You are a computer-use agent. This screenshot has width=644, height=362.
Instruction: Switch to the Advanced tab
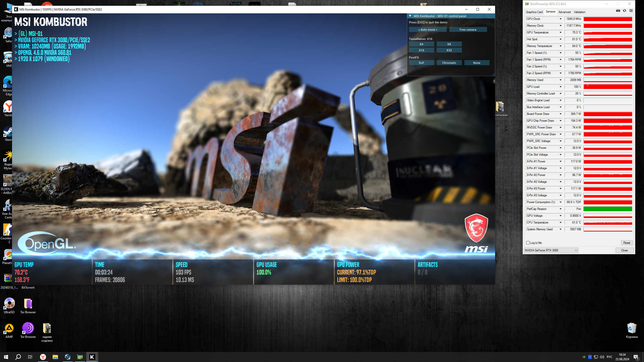point(564,12)
